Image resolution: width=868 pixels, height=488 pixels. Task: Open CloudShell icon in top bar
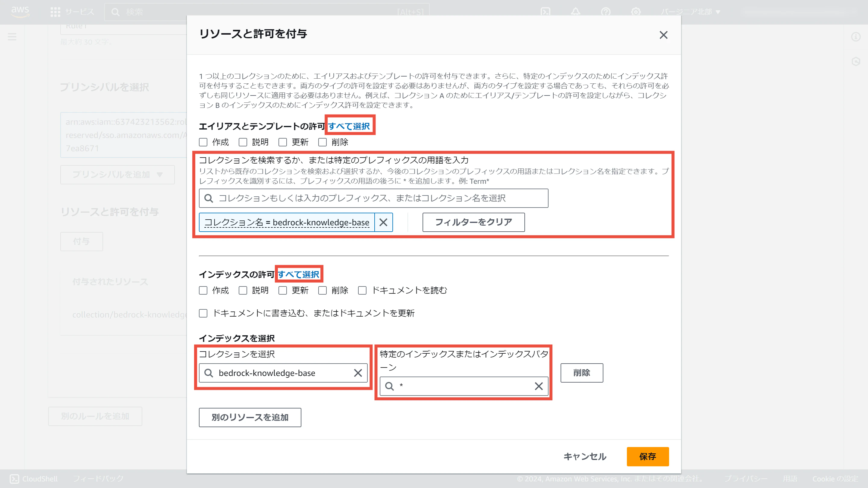click(x=545, y=12)
